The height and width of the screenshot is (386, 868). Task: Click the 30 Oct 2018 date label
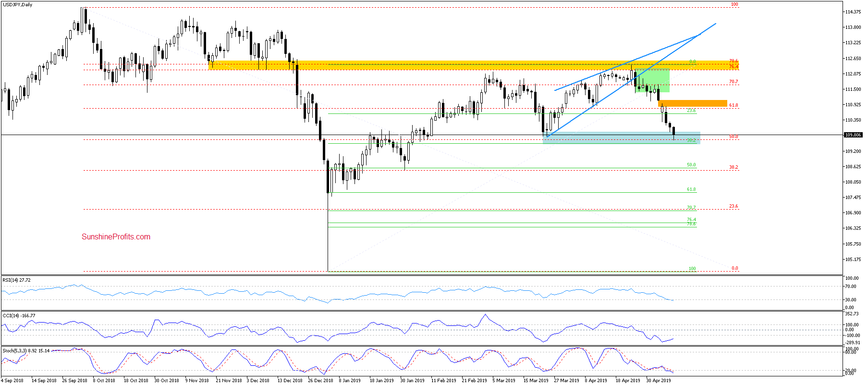(167, 381)
